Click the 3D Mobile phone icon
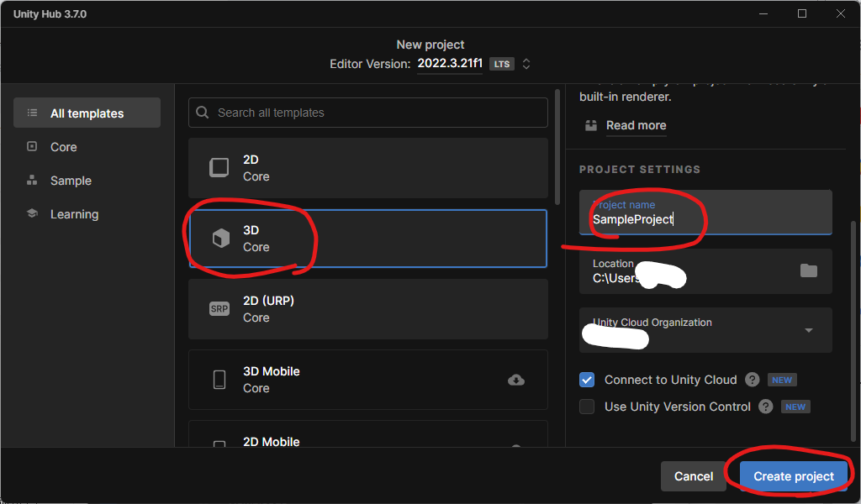Image resolution: width=861 pixels, height=504 pixels. pos(219,380)
